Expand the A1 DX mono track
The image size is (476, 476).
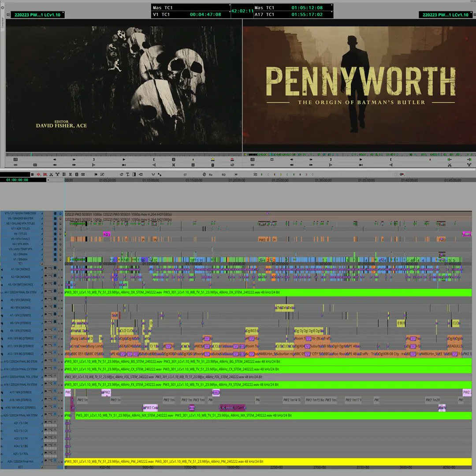click(3, 269)
